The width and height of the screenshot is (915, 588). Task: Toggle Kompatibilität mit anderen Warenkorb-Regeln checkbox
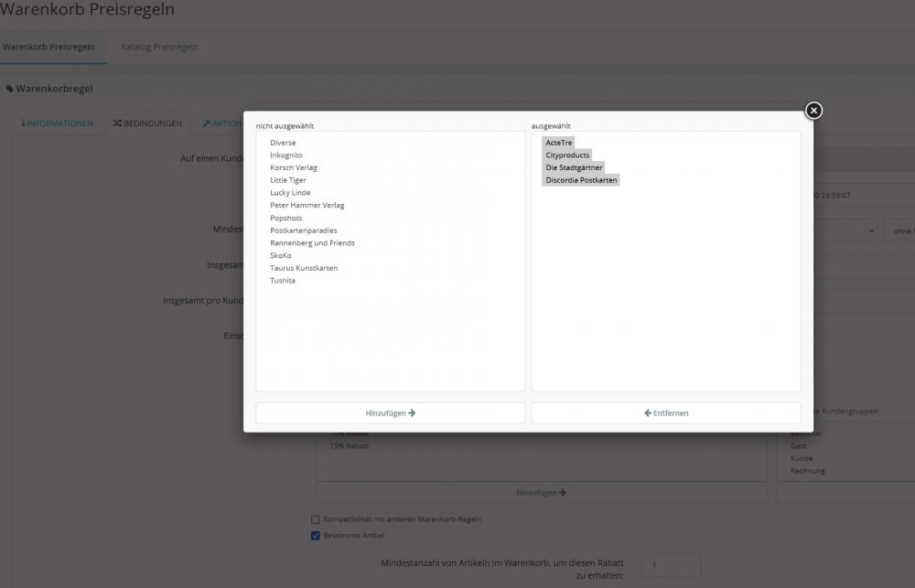click(x=316, y=519)
